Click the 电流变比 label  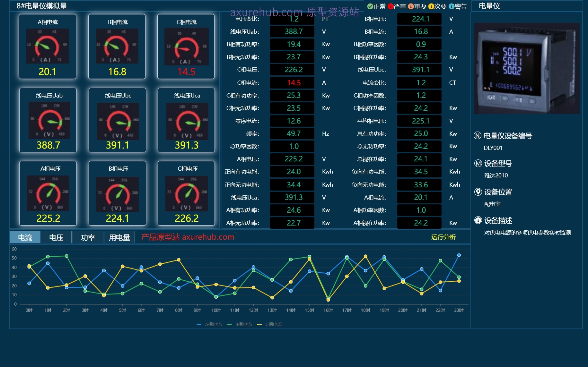(x=374, y=83)
